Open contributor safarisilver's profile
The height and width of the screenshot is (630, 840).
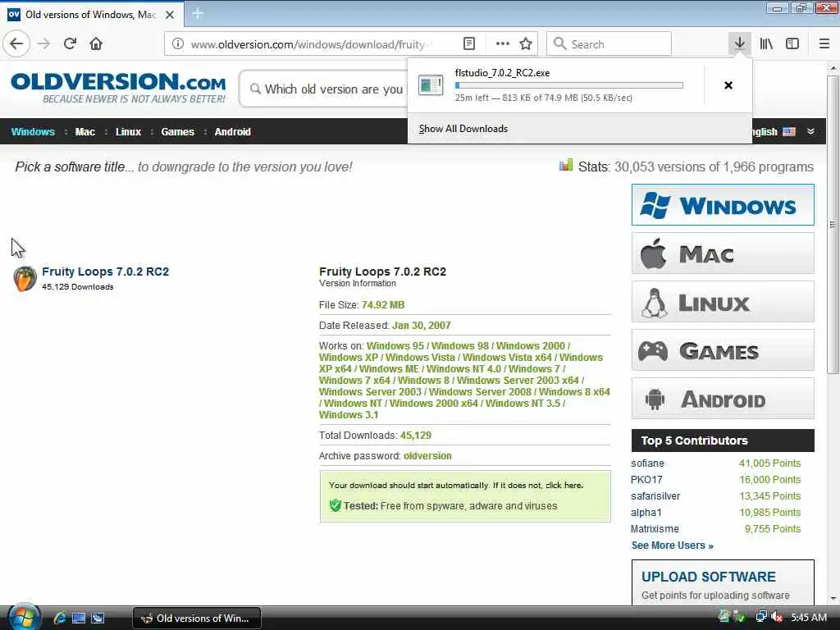click(x=655, y=496)
